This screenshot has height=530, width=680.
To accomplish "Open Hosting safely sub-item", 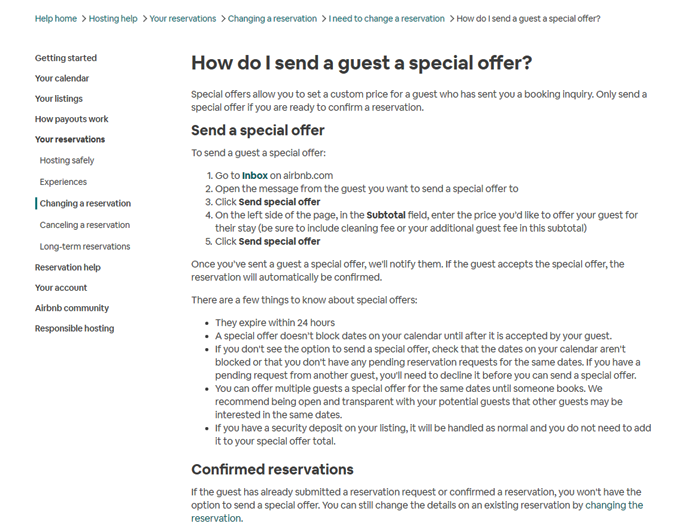I will pyautogui.click(x=67, y=160).
